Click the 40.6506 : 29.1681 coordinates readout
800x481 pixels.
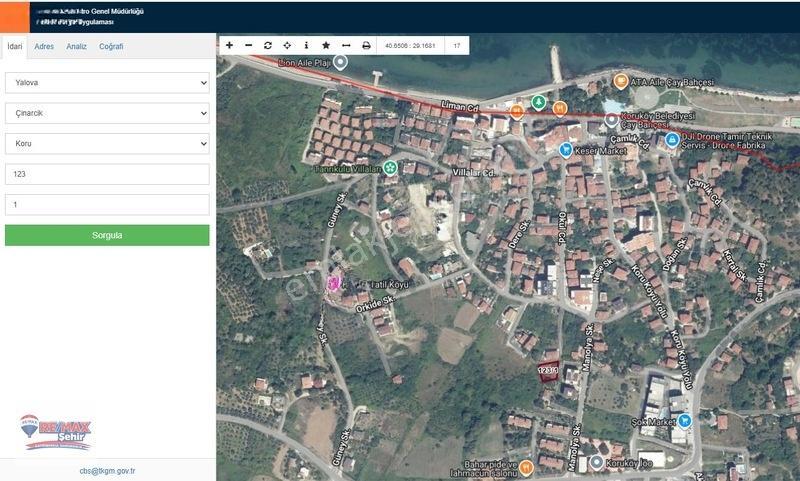tap(410, 45)
